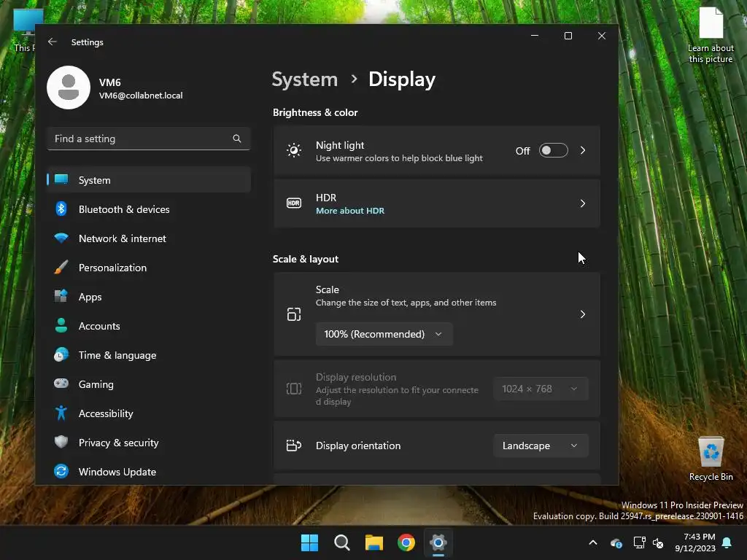Click the Personalization paintbrush icon
The width and height of the screenshot is (747, 560).
[x=61, y=267]
